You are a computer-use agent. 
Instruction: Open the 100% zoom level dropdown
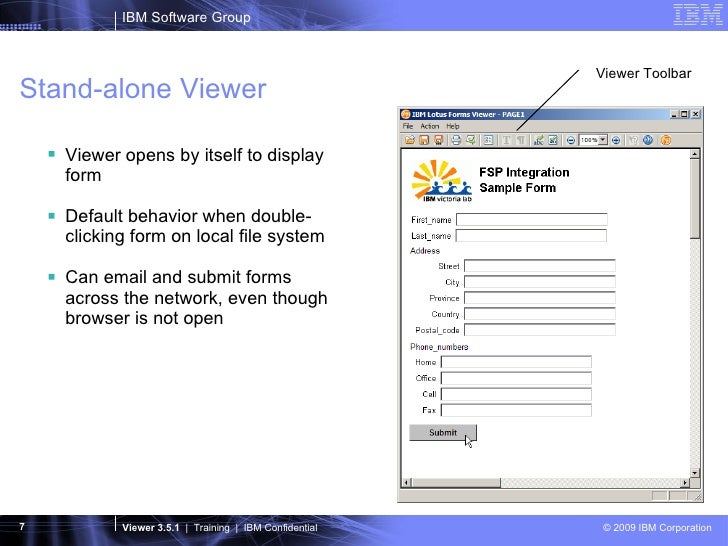(x=603, y=140)
